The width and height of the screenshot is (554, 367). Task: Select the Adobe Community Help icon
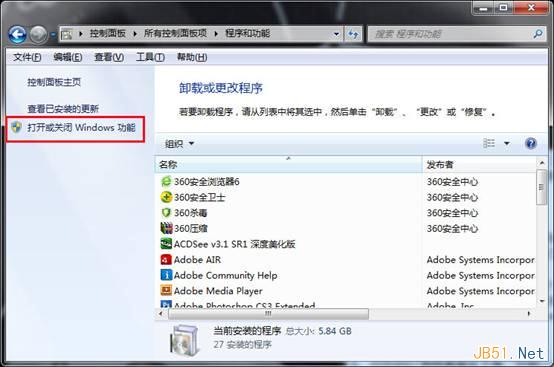click(166, 275)
